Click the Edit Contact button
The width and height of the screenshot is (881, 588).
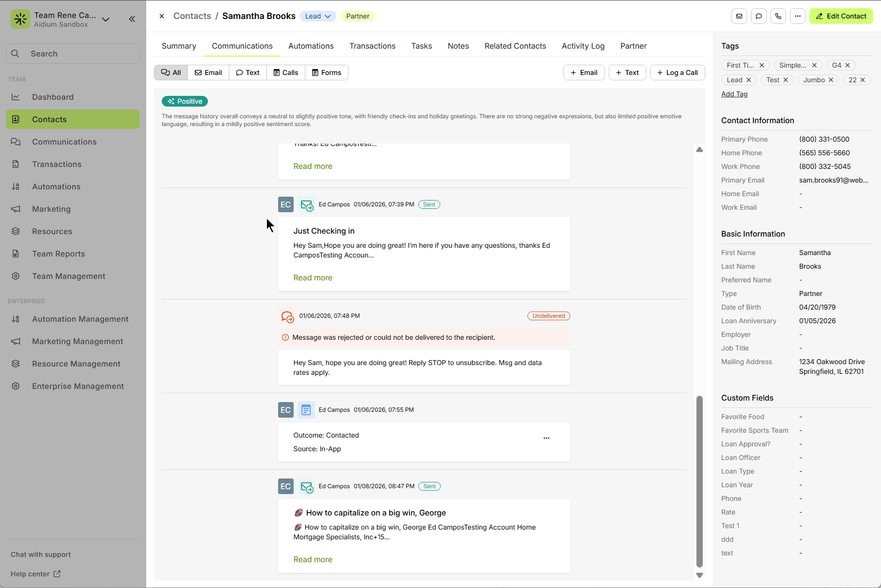pyautogui.click(x=841, y=16)
